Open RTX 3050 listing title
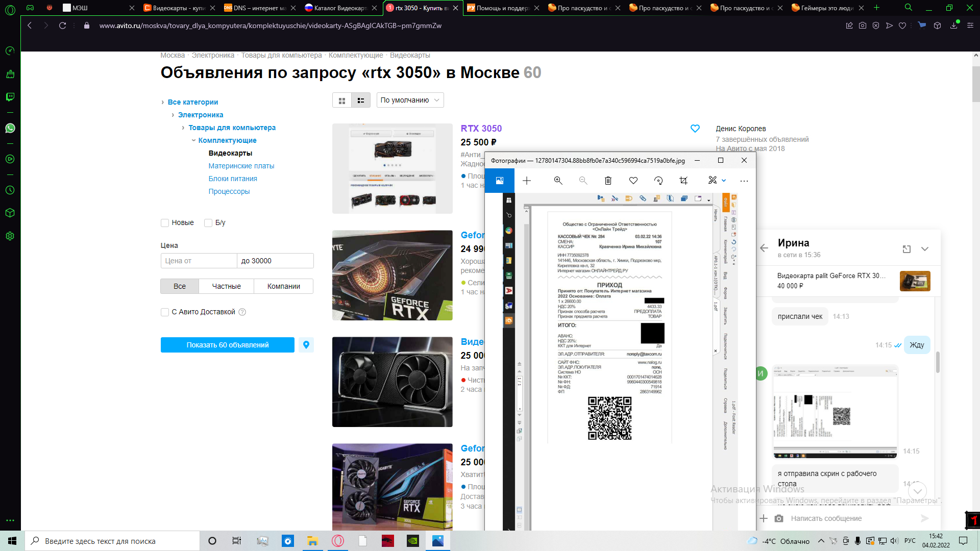The width and height of the screenshot is (980, 551). pos(481,129)
